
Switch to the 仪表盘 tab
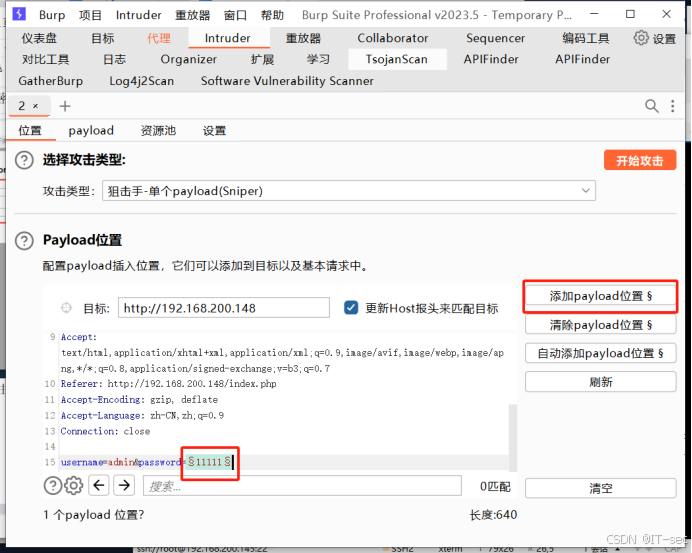coord(39,38)
